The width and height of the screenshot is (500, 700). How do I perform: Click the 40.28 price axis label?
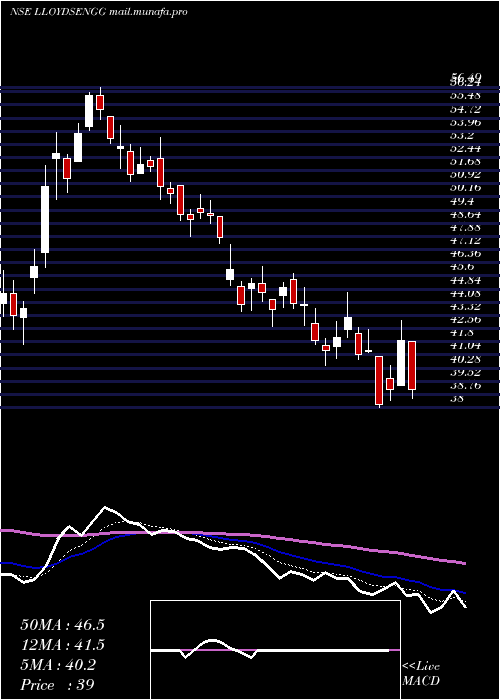[x=465, y=359]
